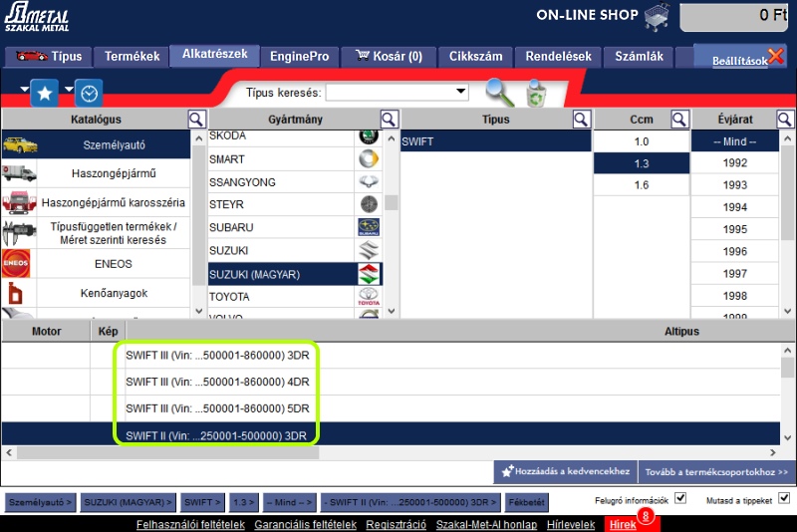Open the Típus keresés combo box dropdown
The height and width of the screenshot is (532, 797).
pos(460,92)
